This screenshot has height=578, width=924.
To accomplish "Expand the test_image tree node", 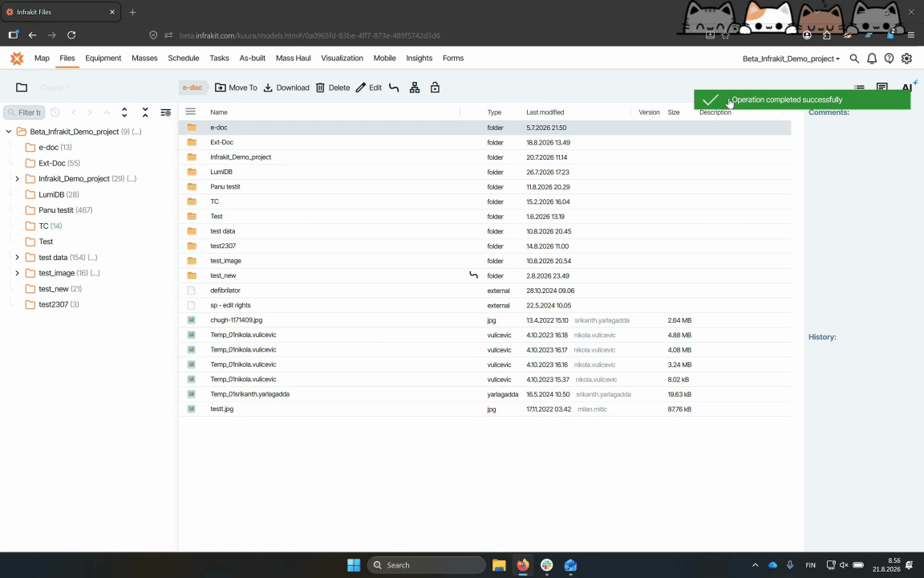I will point(17,273).
